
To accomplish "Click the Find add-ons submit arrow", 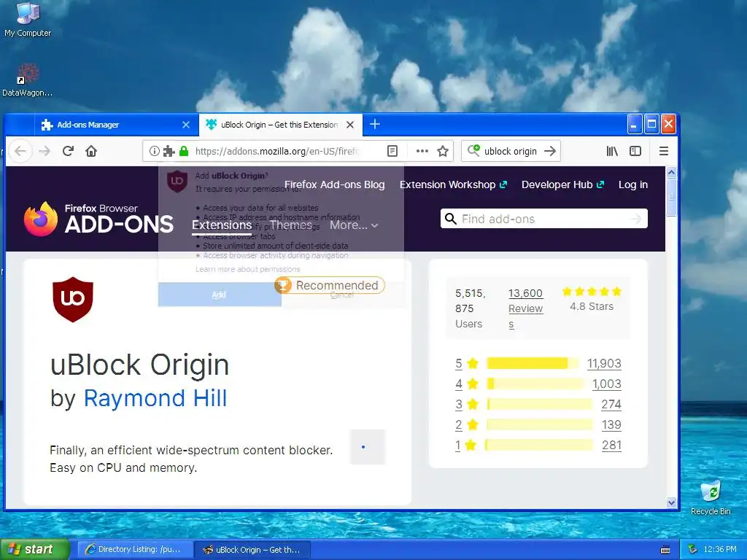I will point(636,219).
